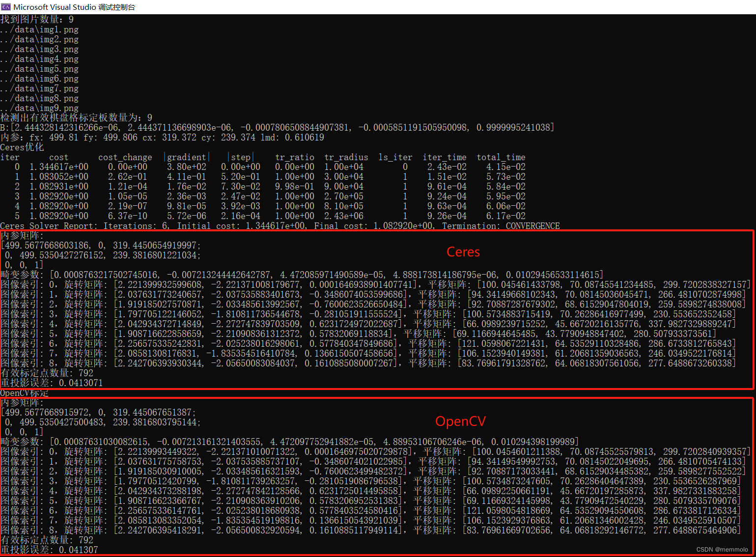Screen dimensions: 756x557
Task: Click the console window icon in title bar
Action: tap(6, 7)
